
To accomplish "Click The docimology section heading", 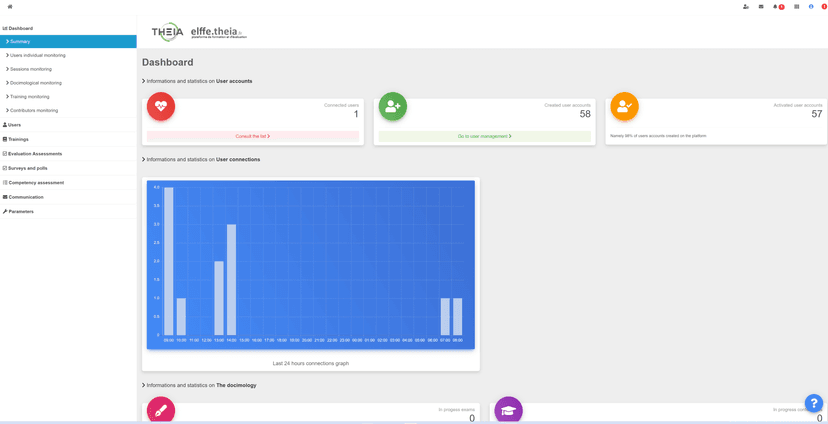I will [x=199, y=385].
